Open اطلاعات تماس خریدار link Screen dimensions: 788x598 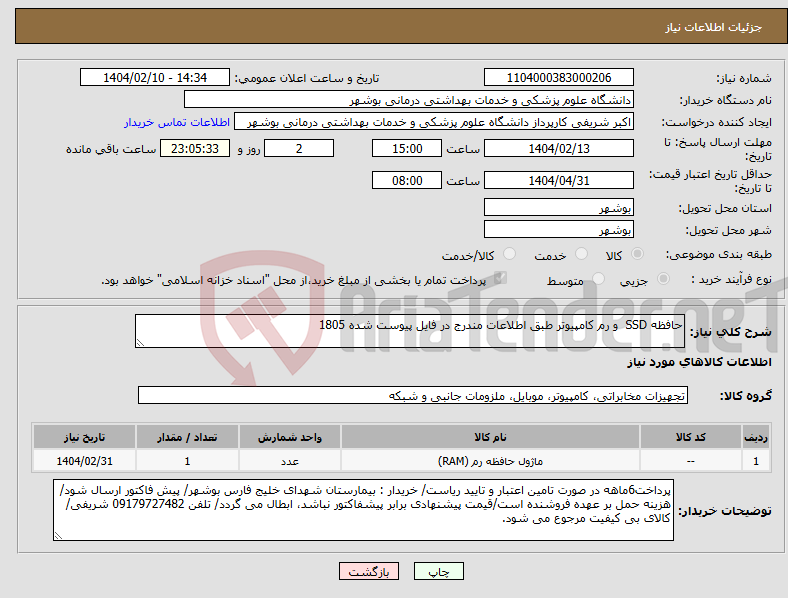177,122
